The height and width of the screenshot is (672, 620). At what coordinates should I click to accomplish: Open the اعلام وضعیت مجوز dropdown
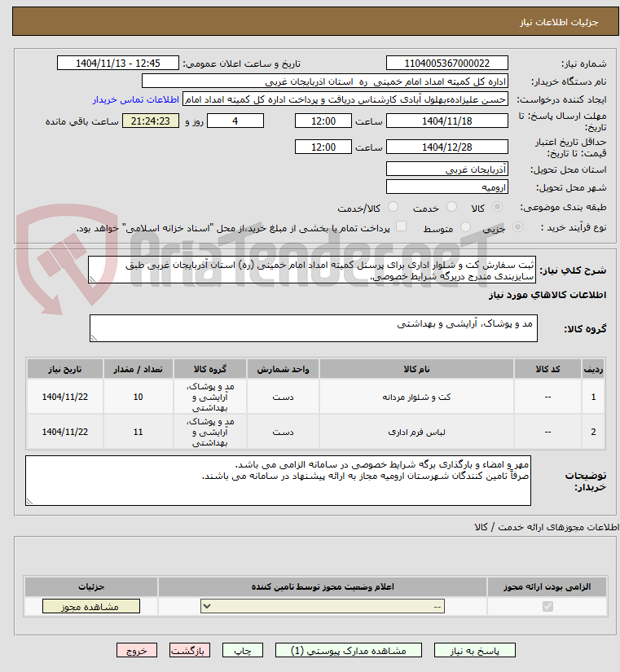click(323, 606)
